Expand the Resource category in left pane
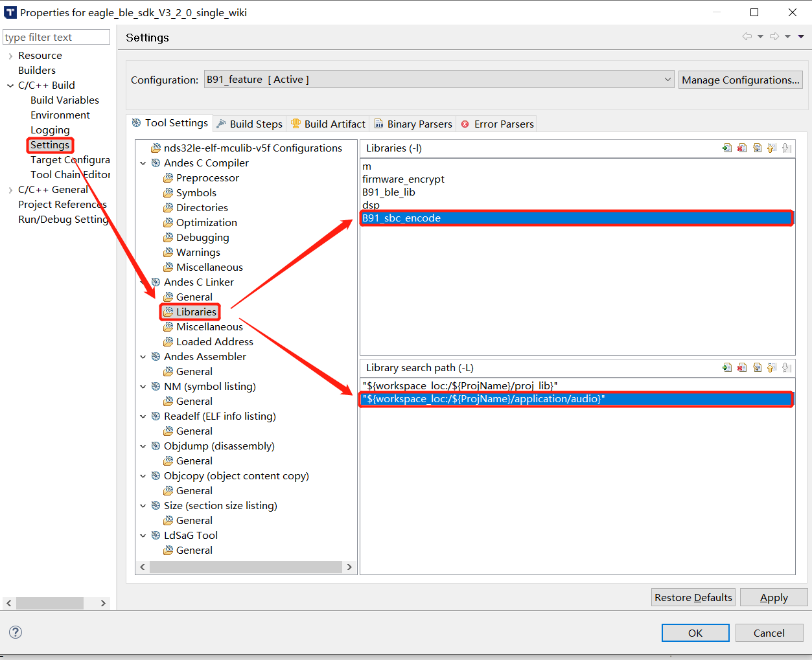 pyautogui.click(x=10, y=56)
